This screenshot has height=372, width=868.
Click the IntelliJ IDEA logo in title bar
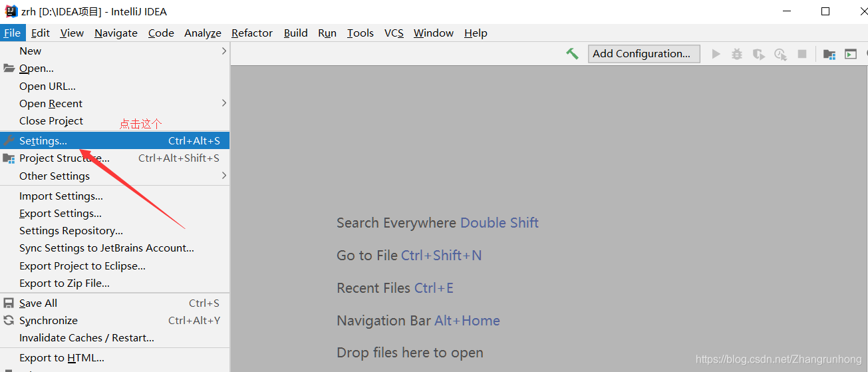pyautogui.click(x=11, y=11)
